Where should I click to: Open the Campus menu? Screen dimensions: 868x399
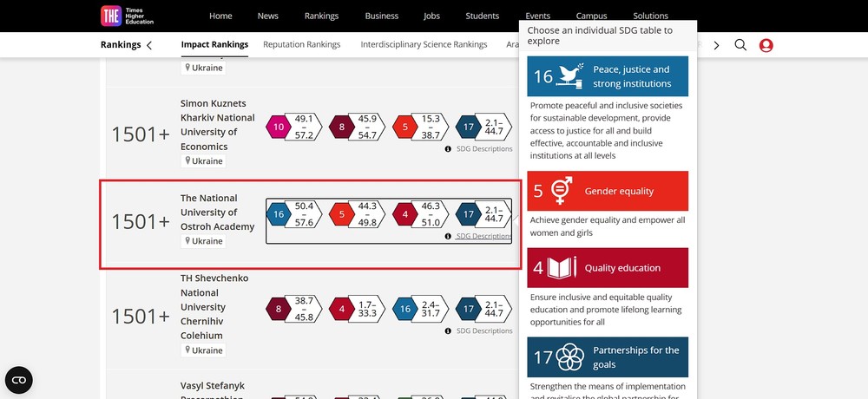click(x=591, y=16)
